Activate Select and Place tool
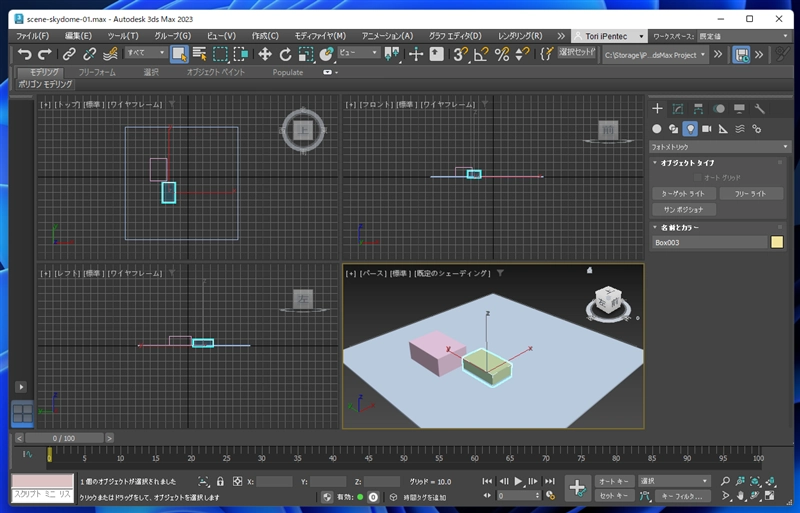Viewport: 800px width, 513px height. click(x=326, y=54)
